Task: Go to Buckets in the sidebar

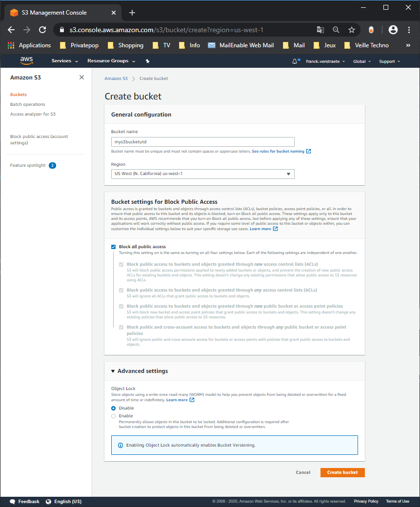Action: tap(19, 95)
